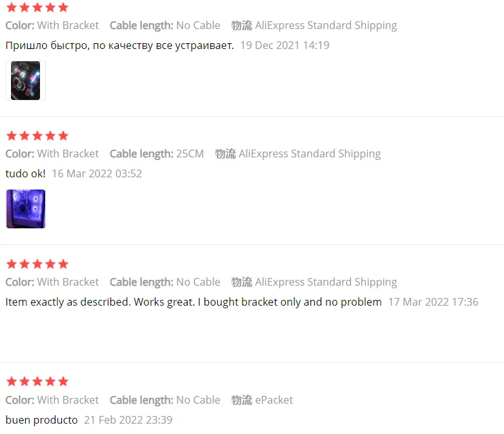Click the "25CM" cable length value
504x434 pixels.
pyautogui.click(x=190, y=153)
